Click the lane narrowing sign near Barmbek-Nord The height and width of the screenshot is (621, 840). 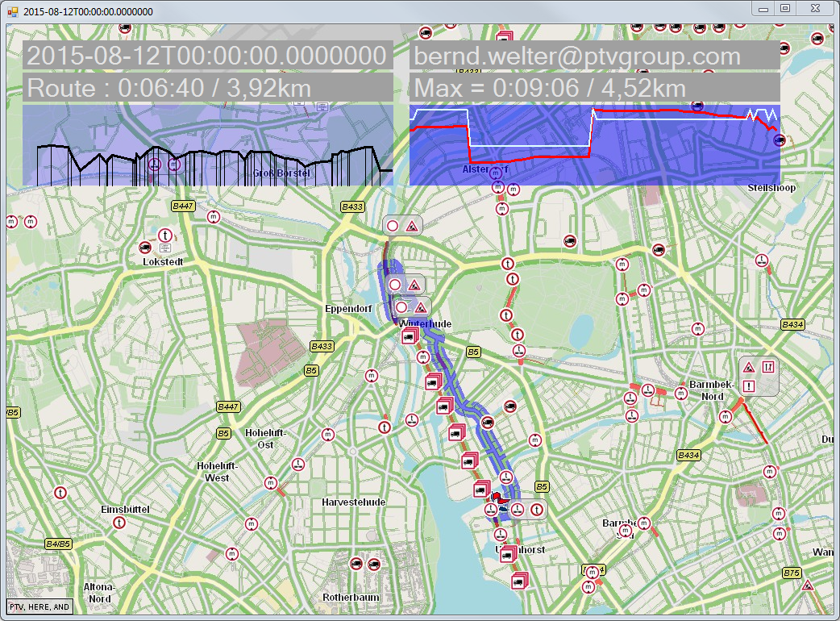(x=768, y=367)
